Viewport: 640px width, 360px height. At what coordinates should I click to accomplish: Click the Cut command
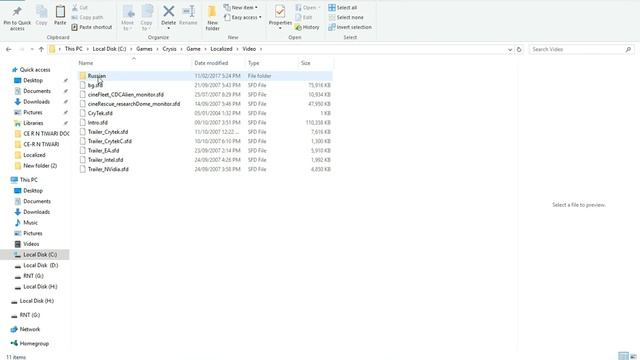coord(80,8)
